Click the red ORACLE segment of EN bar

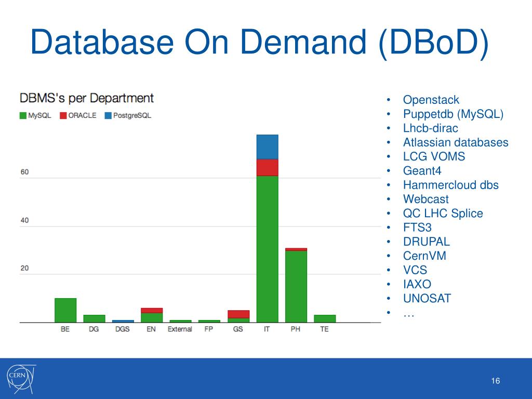click(152, 311)
